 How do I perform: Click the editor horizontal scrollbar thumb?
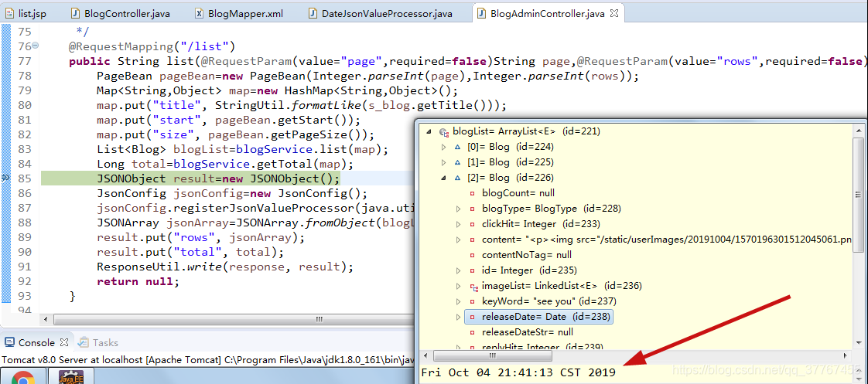point(318,319)
